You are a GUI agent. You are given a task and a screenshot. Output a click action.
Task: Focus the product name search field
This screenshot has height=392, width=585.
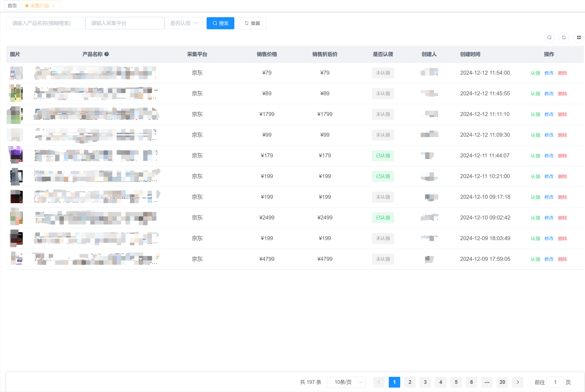pos(45,23)
